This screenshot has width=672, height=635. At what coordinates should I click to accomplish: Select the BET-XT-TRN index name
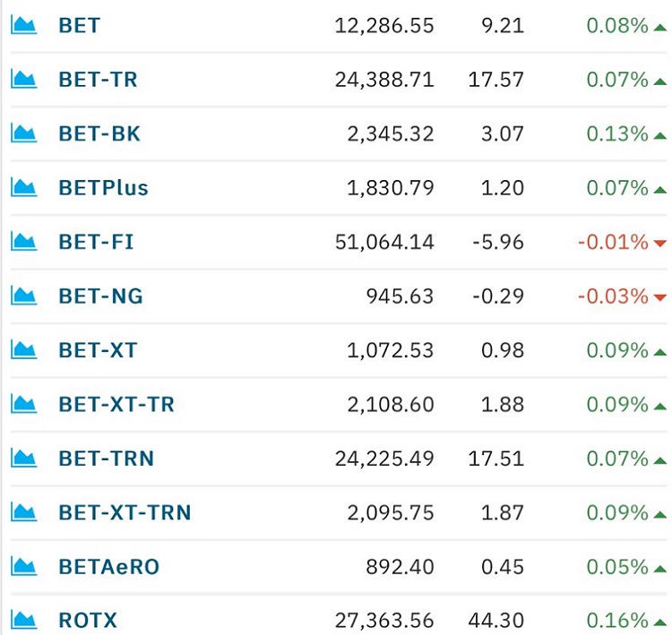tap(125, 512)
